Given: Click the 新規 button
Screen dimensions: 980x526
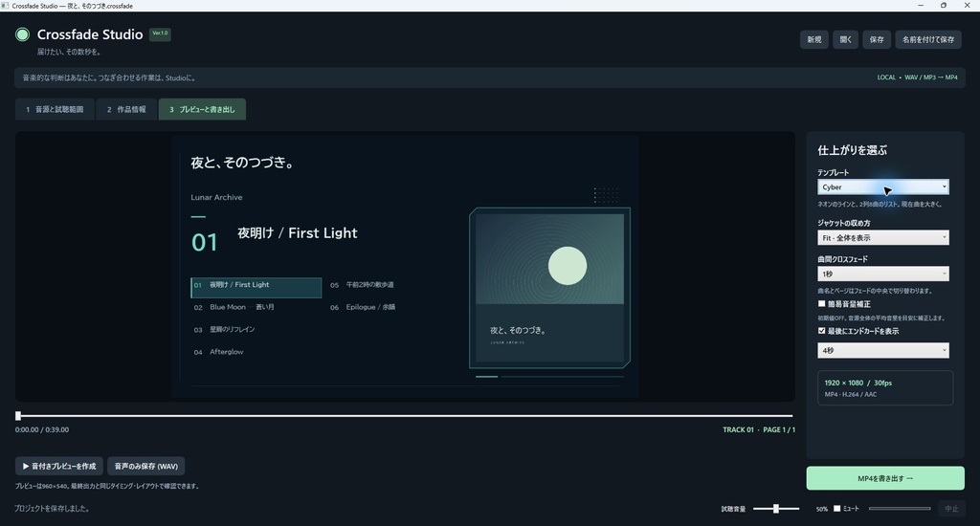Looking at the screenshot, I should [814, 39].
